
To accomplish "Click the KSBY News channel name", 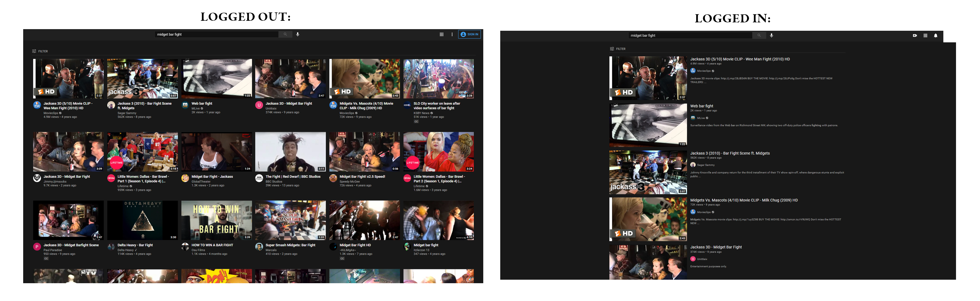I will [421, 113].
